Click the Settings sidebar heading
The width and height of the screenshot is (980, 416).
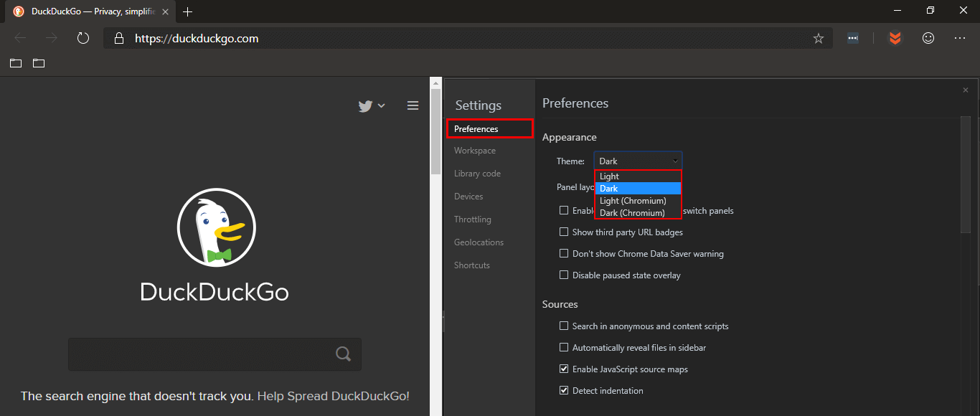coord(479,105)
